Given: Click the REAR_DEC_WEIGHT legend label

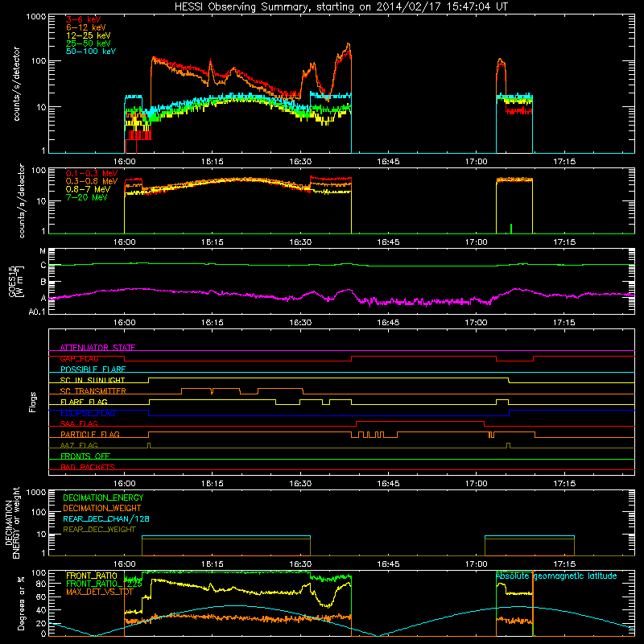Looking at the screenshot, I should (x=99, y=530).
